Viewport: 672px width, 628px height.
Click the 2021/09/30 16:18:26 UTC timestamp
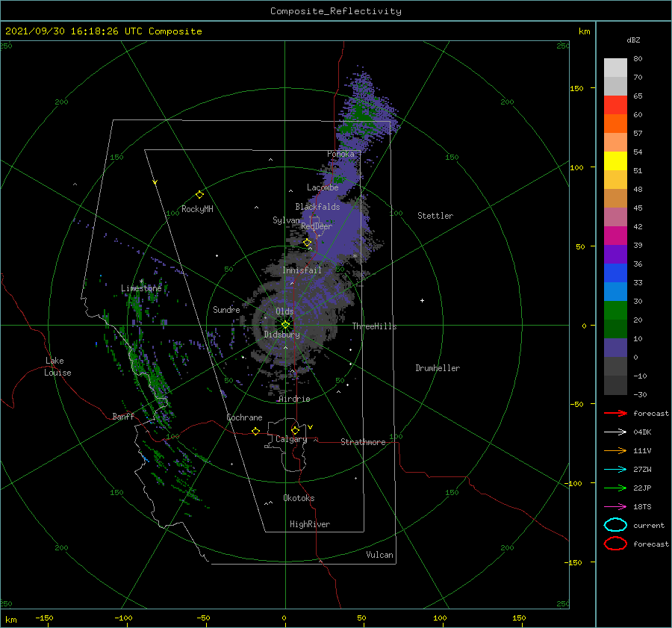coord(103,31)
